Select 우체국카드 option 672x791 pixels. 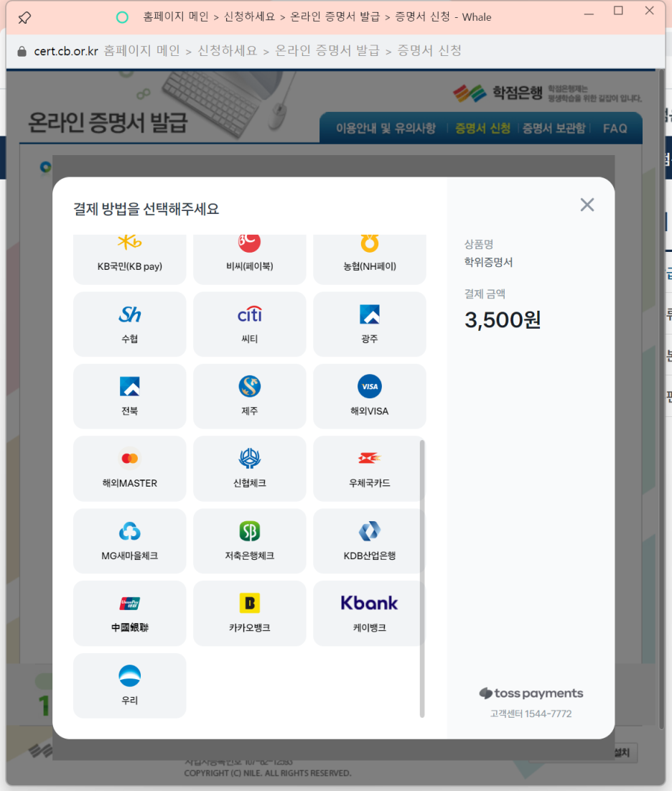(x=369, y=469)
